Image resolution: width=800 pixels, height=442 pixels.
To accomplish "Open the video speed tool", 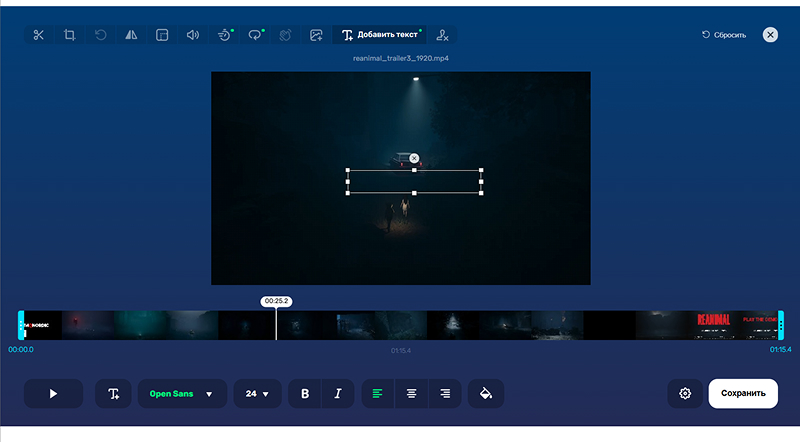I will [225, 35].
